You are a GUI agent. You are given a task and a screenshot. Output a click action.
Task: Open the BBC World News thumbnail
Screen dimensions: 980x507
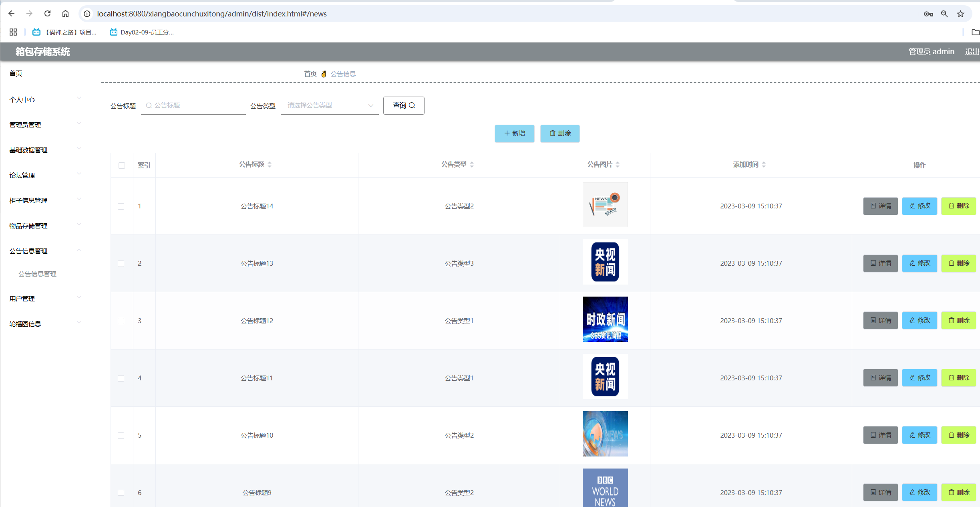605,488
